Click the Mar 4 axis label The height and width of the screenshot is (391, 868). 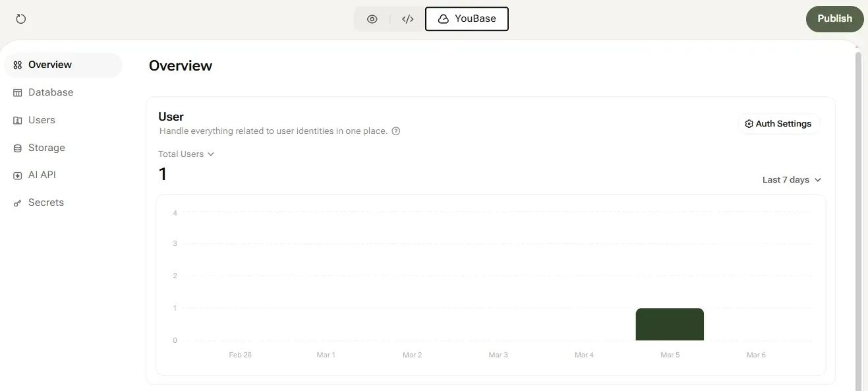(x=584, y=355)
